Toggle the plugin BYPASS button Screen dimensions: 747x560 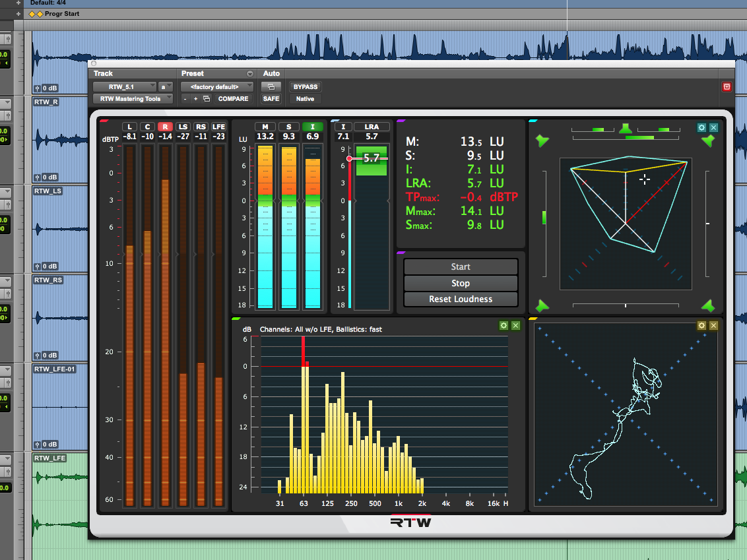[306, 86]
